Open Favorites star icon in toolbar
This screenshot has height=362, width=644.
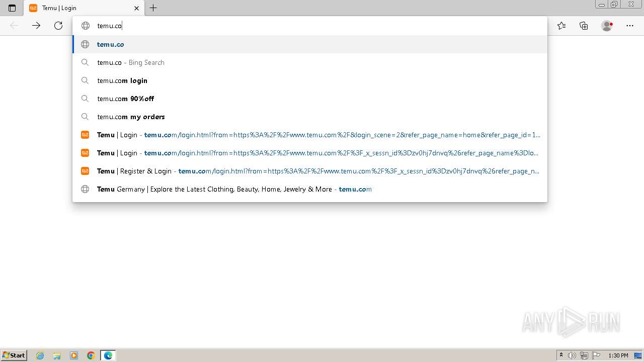point(561,26)
